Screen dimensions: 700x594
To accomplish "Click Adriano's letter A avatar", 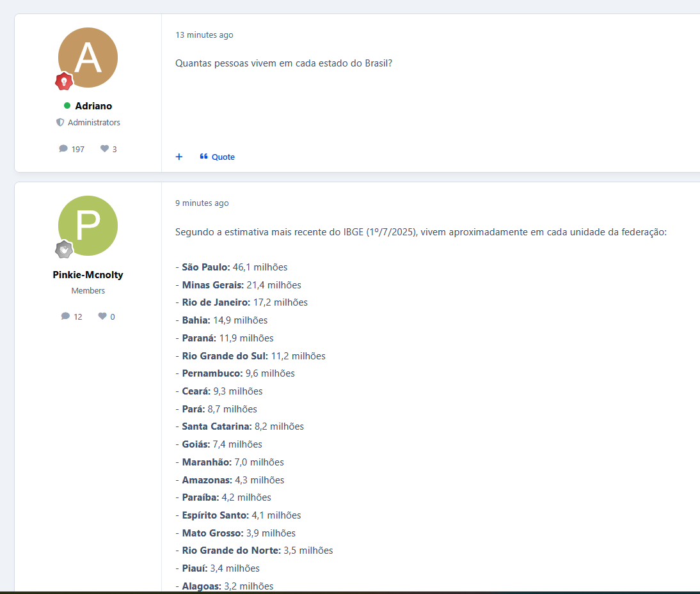I will pos(88,58).
